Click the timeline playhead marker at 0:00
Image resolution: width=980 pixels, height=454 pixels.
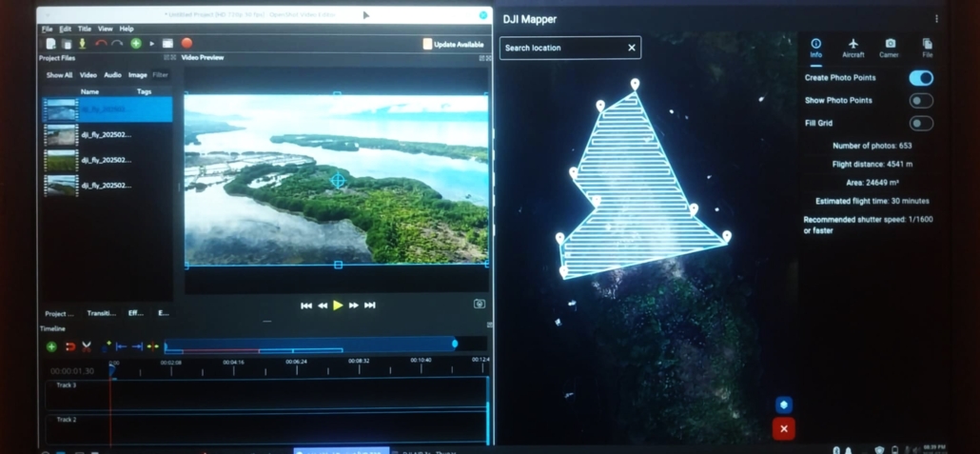click(112, 370)
